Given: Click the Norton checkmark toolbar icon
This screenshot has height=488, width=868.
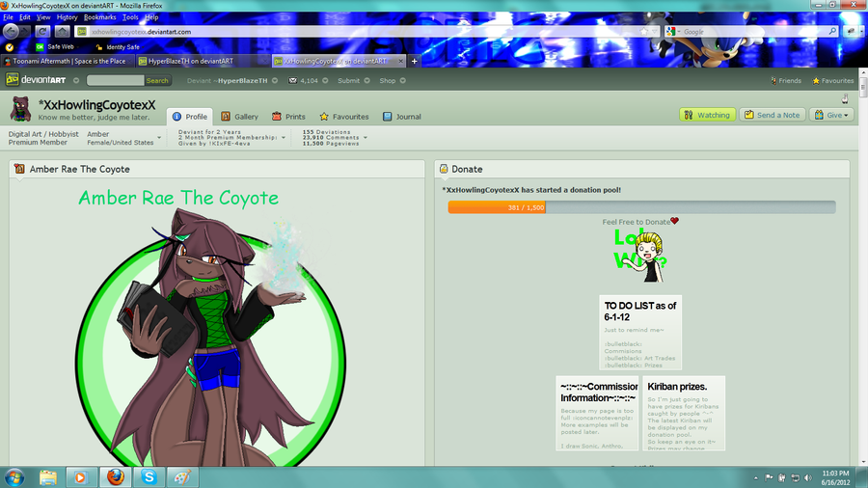Looking at the screenshot, I should (10, 47).
